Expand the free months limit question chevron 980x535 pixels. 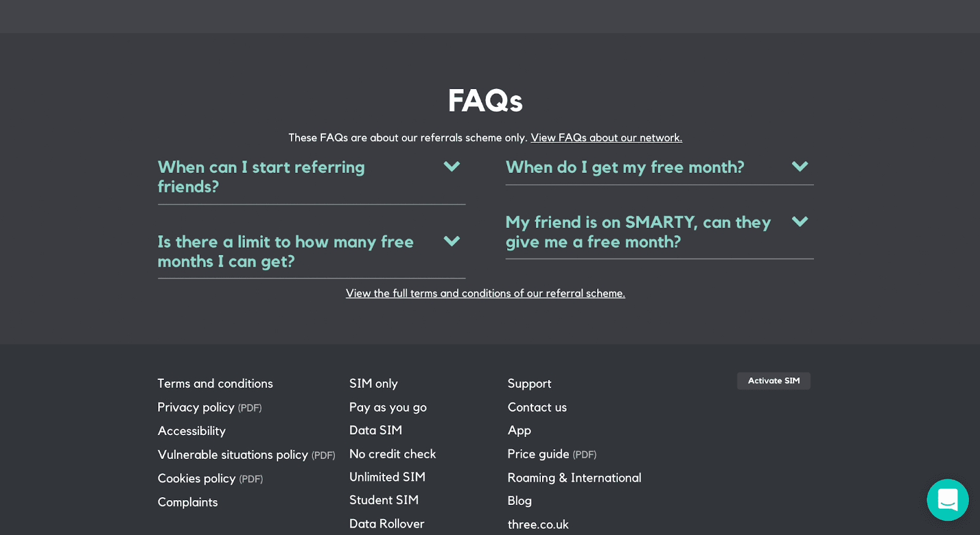click(451, 241)
